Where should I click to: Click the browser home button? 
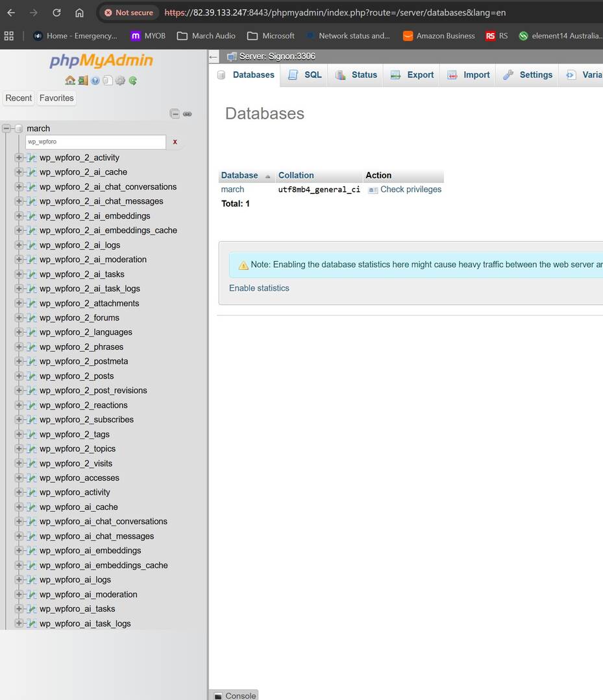(x=79, y=12)
